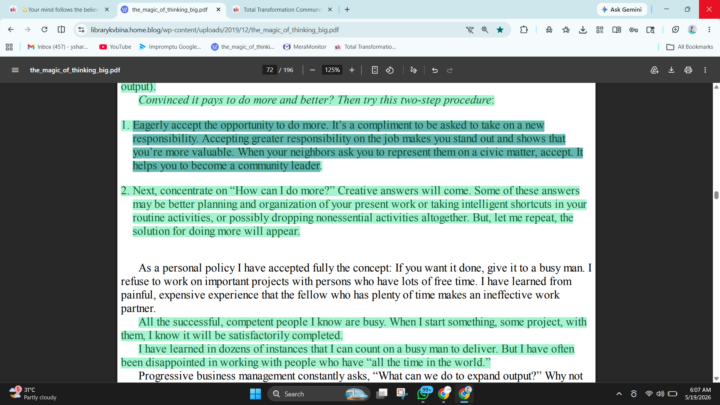
Task: Click the PDF vertical scrollbar thumb
Action: 716,195
